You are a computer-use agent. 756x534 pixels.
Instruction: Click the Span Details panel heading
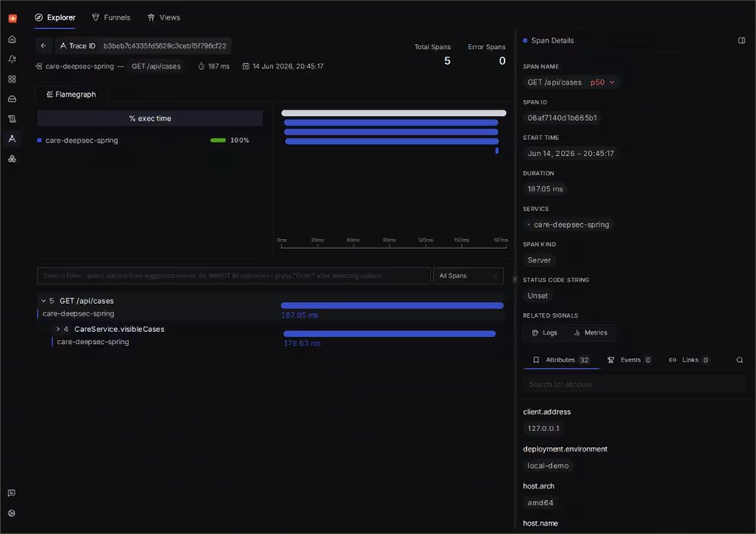tap(552, 41)
